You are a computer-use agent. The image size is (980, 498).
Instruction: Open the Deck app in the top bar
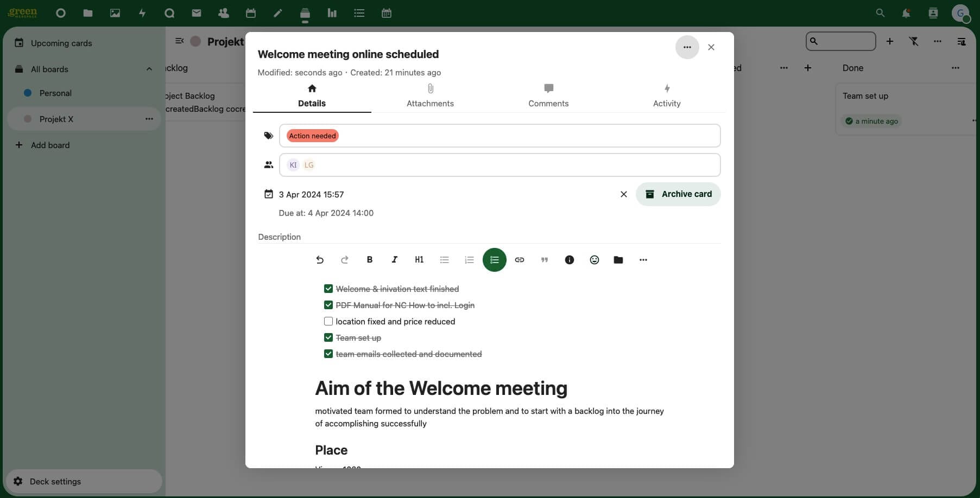click(x=305, y=13)
